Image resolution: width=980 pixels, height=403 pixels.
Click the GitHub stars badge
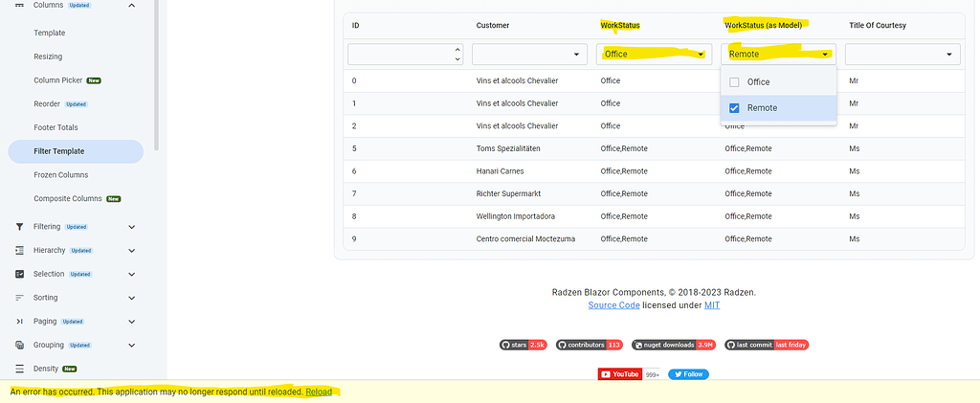coord(523,345)
